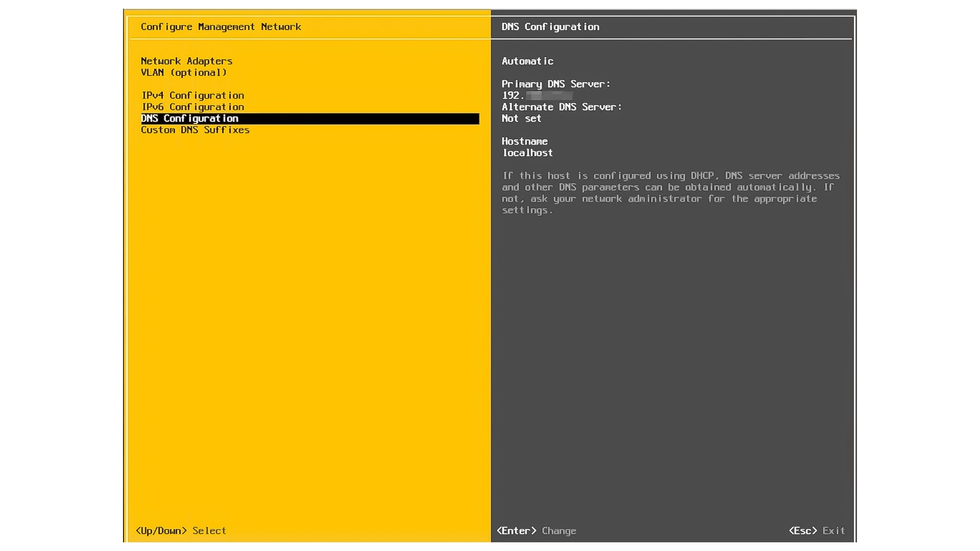Screen dimensions: 980x551
Task: Select VLAN (optional) menu entry
Action: click(x=183, y=72)
